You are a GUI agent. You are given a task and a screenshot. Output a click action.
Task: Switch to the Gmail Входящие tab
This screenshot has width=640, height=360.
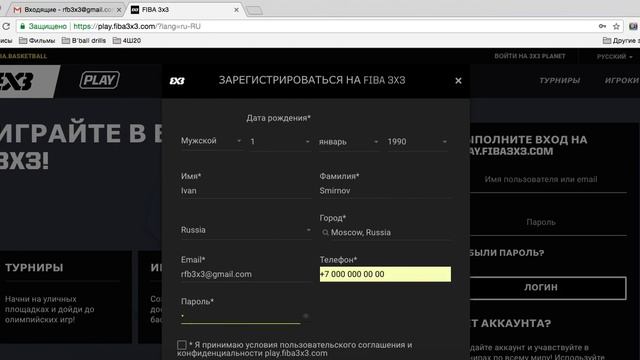[x=67, y=9]
